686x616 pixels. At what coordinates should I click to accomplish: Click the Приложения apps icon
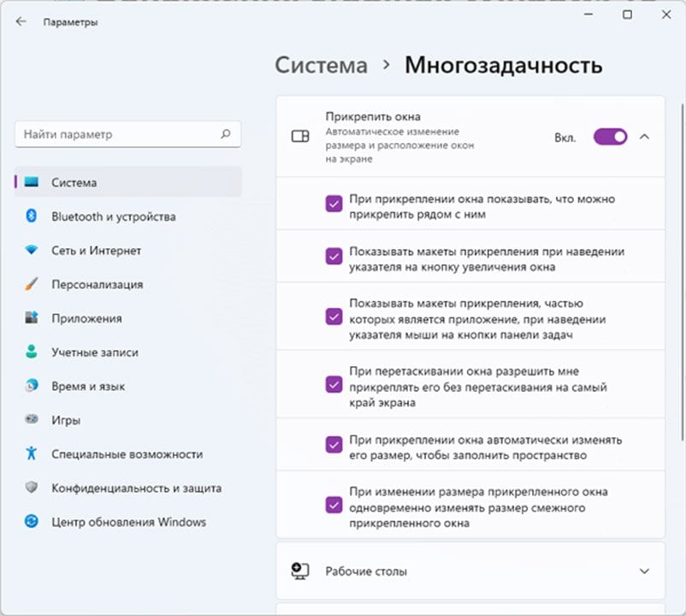(x=31, y=317)
